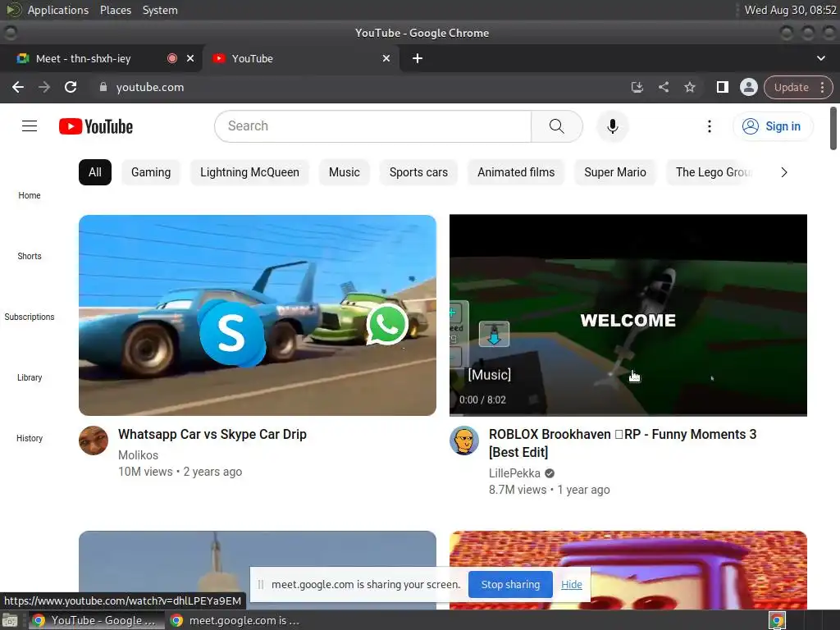Click the recording indicator on Meet tab
Image resolution: width=840 pixels, height=630 pixels.
tap(172, 58)
